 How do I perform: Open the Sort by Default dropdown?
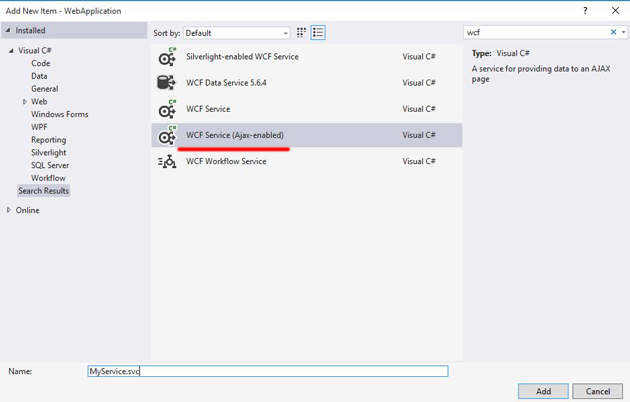pyautogui.click(x=237, y=33)
